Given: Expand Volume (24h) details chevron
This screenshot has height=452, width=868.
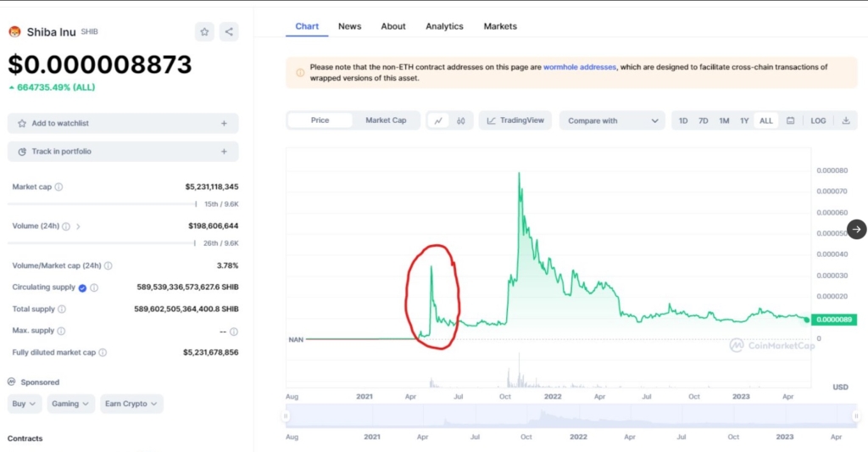Looking at the screenshot, I should point(78,226).
